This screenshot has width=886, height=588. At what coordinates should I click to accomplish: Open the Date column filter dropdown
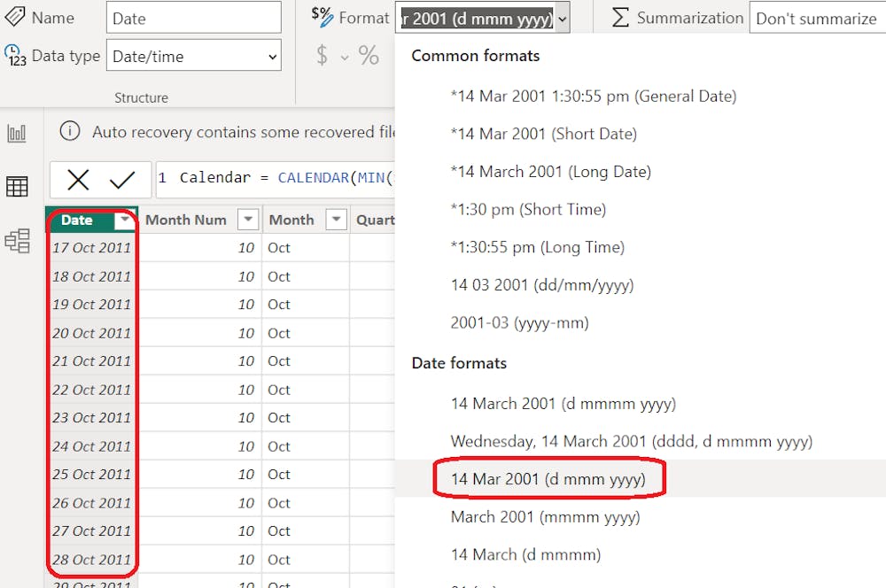[125, 220]
